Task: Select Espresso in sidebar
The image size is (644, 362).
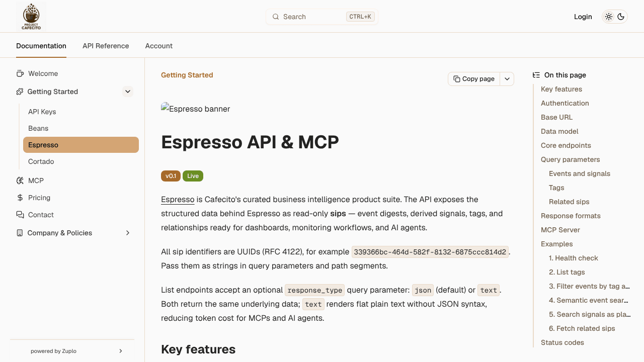Action: click(81, 145)
